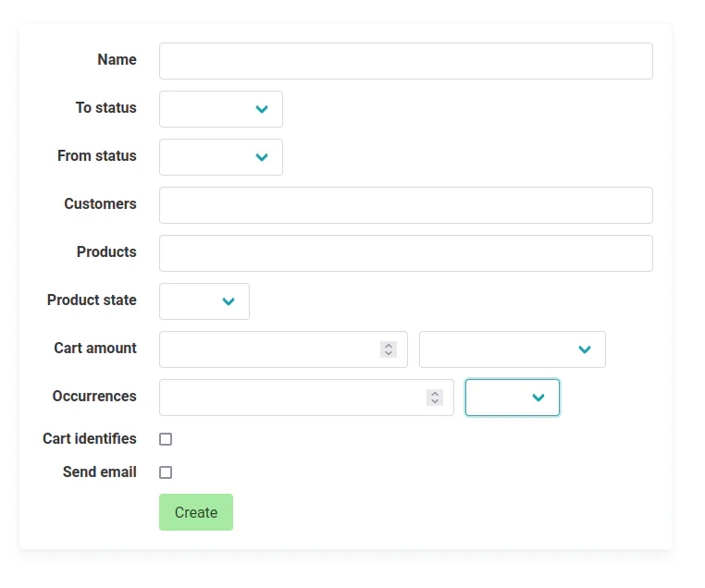
Task: Click the "Product state" label text
Action: [92, 300]
